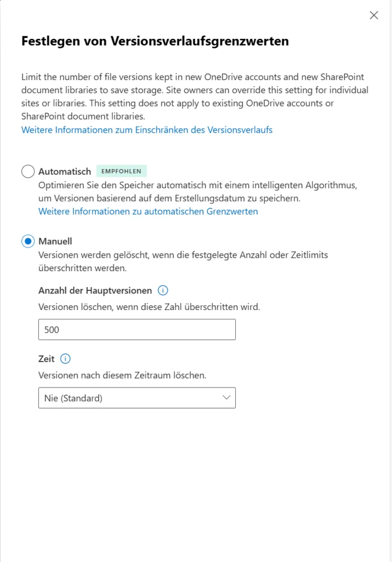Screen dimensions: 392x562
Task: Click the Hauptversionen number field showing 500
Action: (137, 329)
